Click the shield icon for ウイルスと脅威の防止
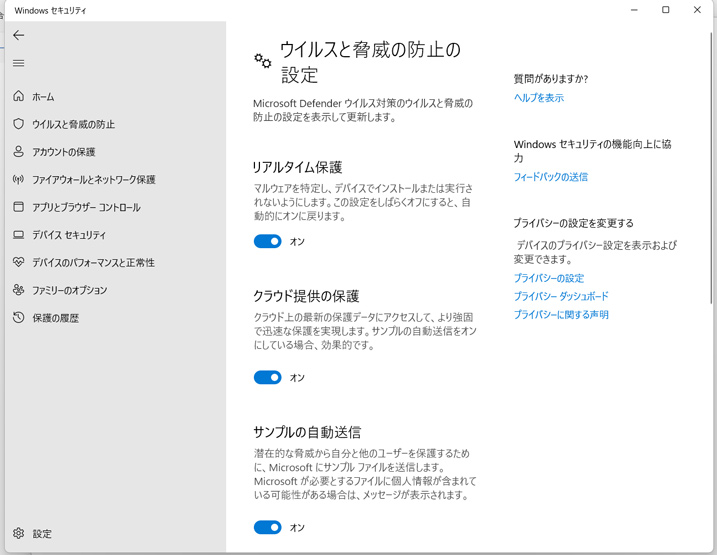The height and width of the screenshot is (555, 717). (18, 124)
